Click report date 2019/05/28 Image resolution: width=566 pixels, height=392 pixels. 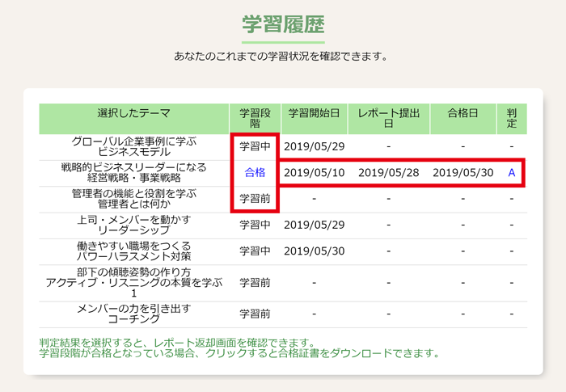(388, 172)
